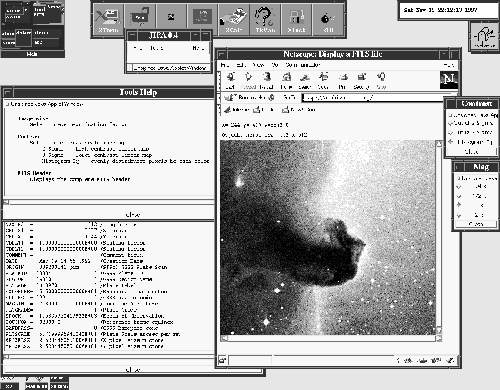Open the Tools Help window menu button
The width and height of the screenshot is (500, 390).
click(x=8, y=92)
